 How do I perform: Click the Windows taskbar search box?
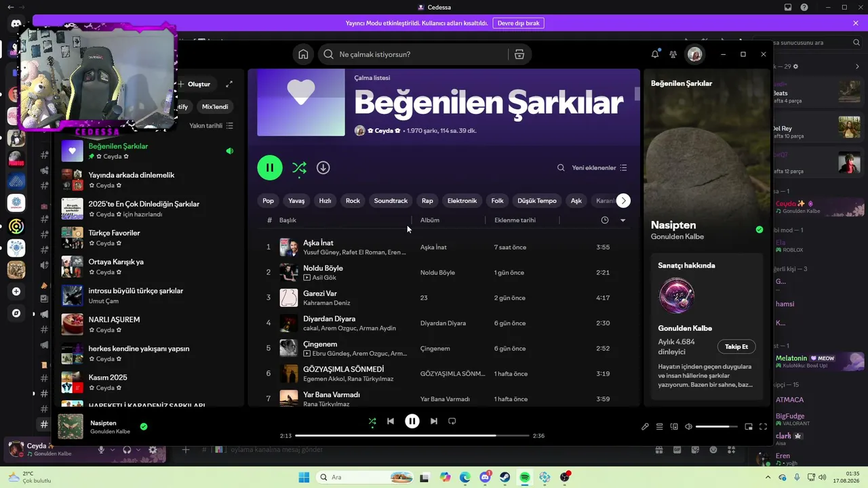365,477
